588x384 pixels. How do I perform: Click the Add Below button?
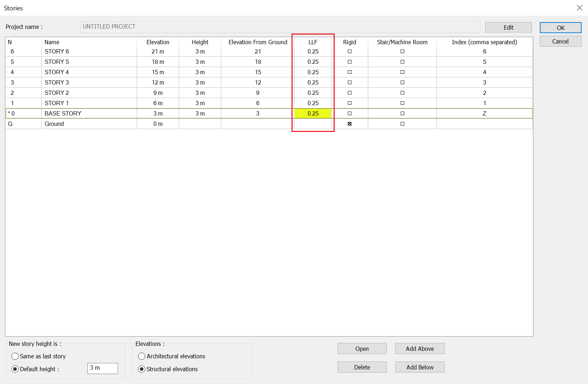pyautogui.click(x=420, y=367)
